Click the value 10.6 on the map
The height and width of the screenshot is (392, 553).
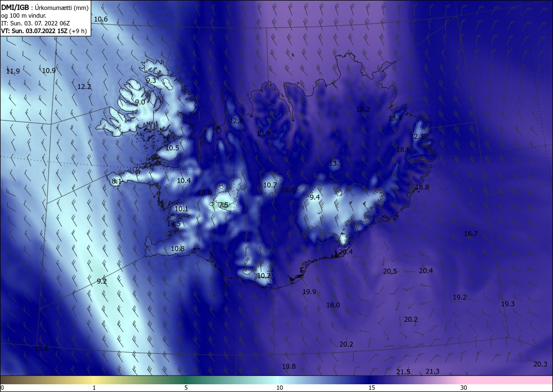tap(101, 19)
